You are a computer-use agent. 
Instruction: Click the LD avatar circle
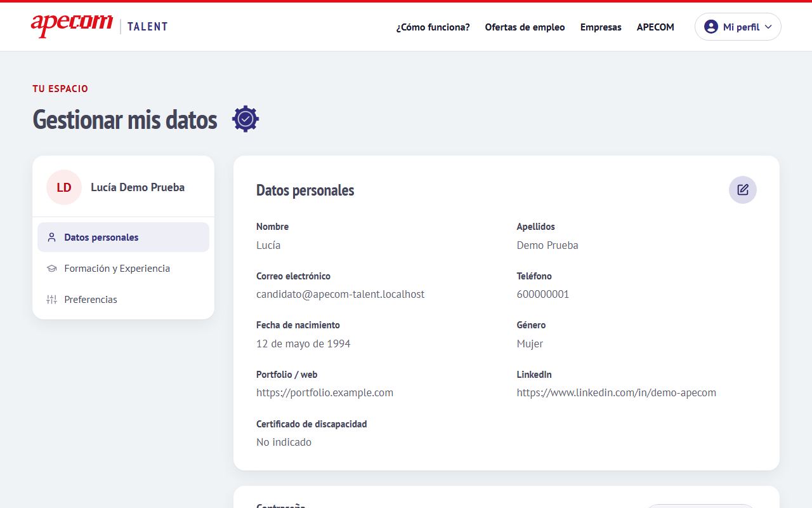tap(64, 187)
